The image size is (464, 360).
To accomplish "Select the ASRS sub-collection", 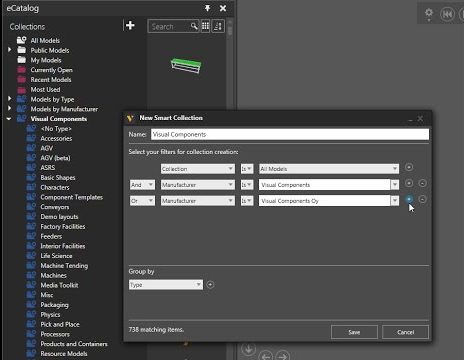I will (x=48, y=168).
